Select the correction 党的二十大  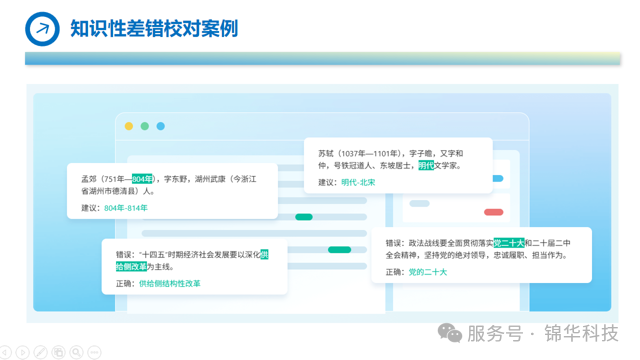click(428, 272)
